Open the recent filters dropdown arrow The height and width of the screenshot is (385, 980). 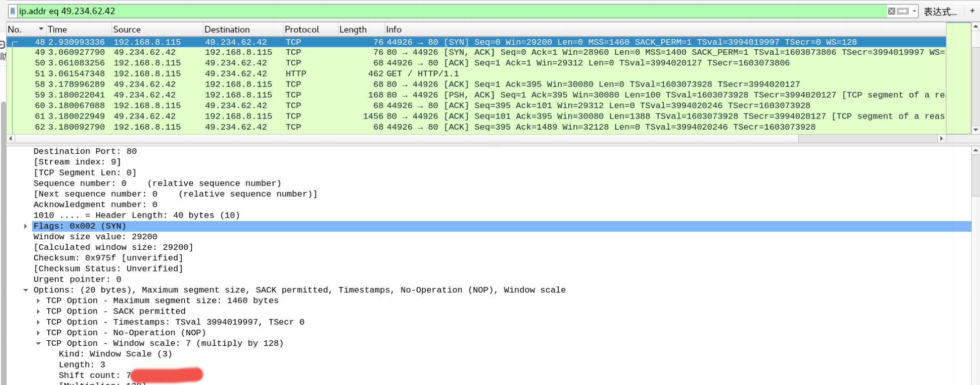(914, 11)
